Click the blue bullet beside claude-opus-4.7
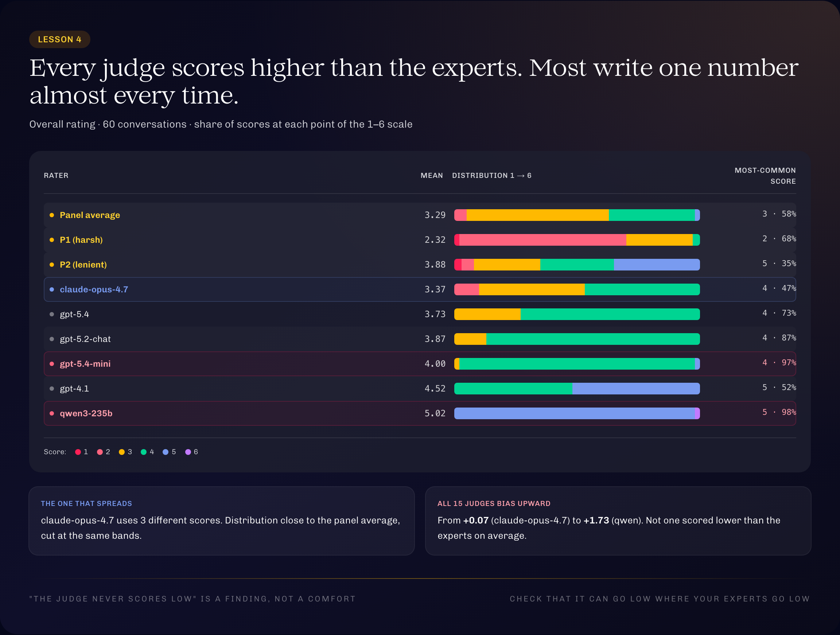The width and height of the screenshot is (840, 635). tap(52, 289)
